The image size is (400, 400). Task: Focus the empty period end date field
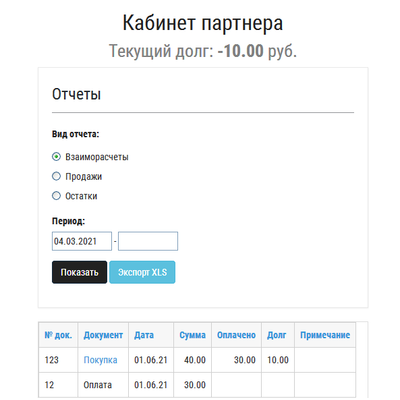pos(148,241)
